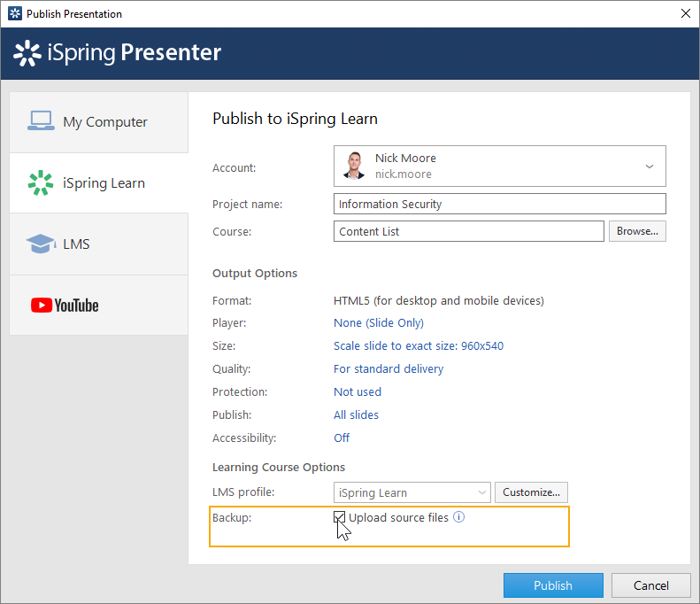Click the title bar app icon
700x604 pixels.
coord(15,13)
